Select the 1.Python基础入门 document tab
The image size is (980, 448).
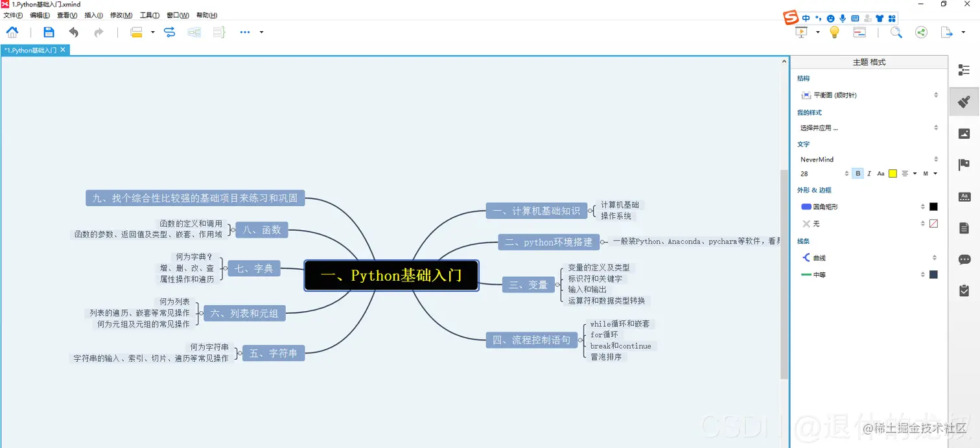32,49
